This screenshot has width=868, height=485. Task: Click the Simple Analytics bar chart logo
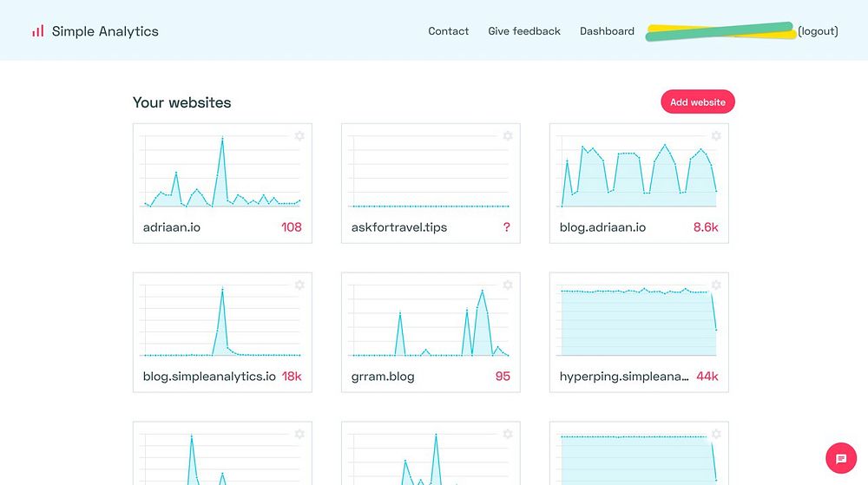point(37,31)
